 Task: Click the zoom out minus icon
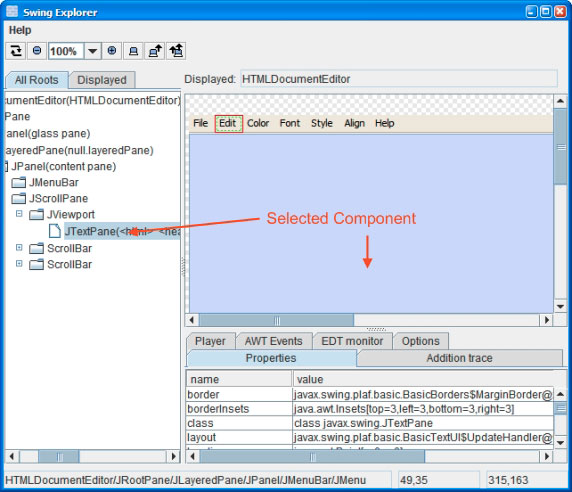click(x=37, y=51)
